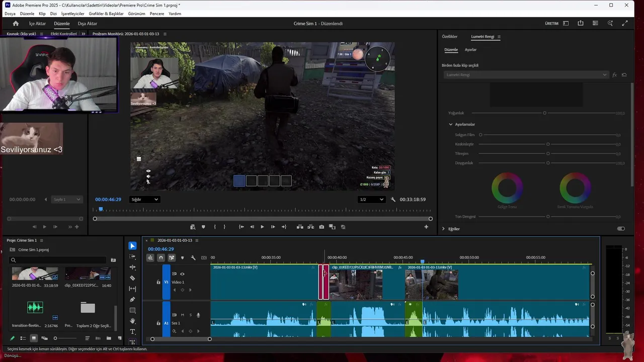
Task: Toggle Linked Selection in timeline
Action: [x=172, y=258]
